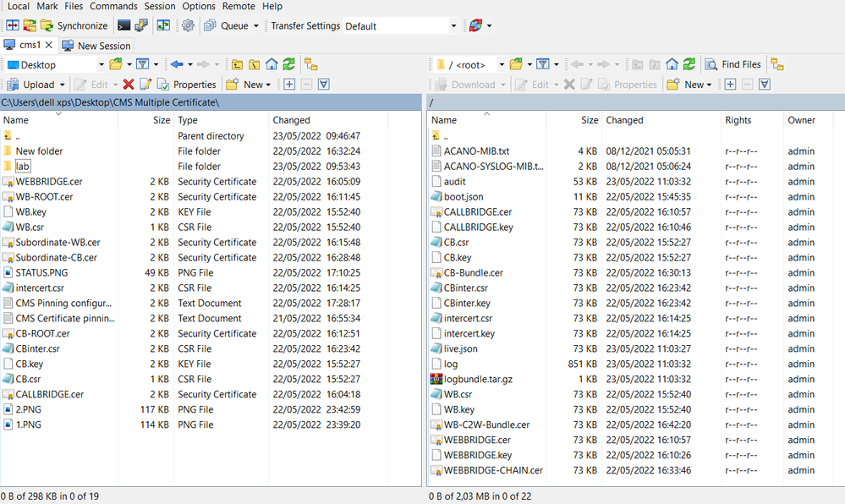The width and height of the screenshot is (845, 504).
Task: Select the lab folder in local panel
Action: pos(23,167)
